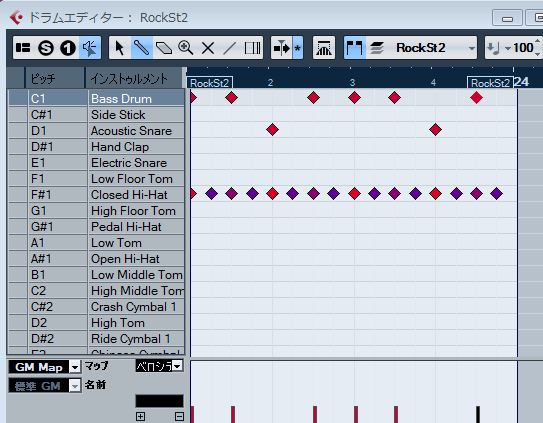Viewport: 543px width, 423px height.
Task: Select the mute X tool
Action: click(x=208, y=48)
